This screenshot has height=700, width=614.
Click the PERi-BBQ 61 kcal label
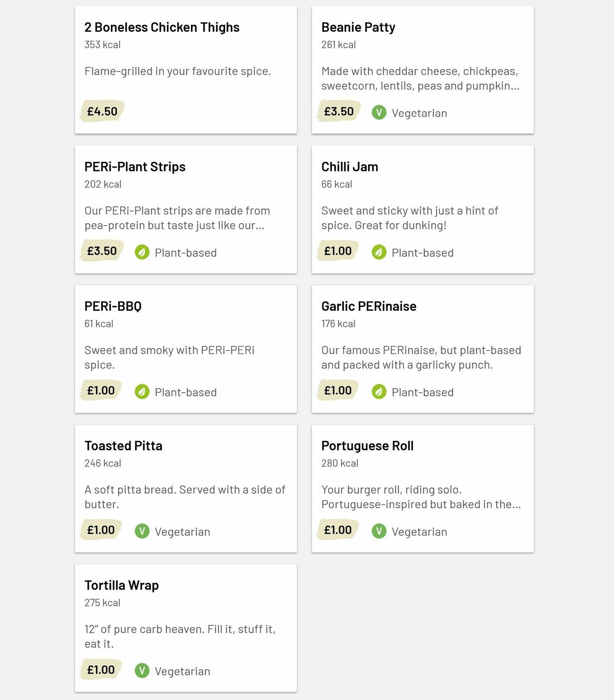[99, 324]
